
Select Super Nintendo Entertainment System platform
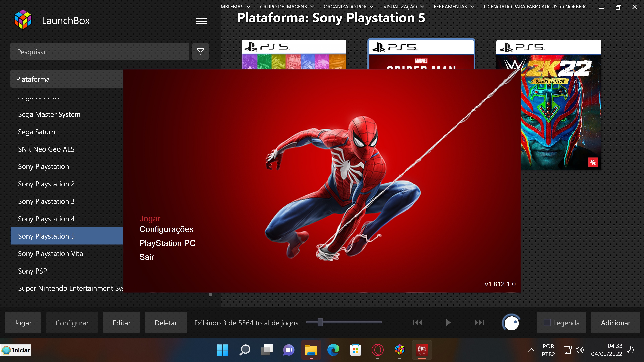[70, 288]
